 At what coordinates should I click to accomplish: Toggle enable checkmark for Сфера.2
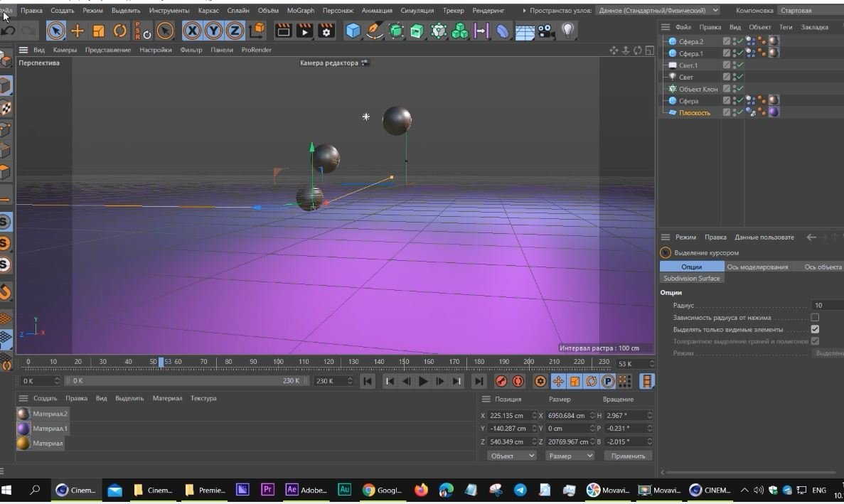[739, 41]
